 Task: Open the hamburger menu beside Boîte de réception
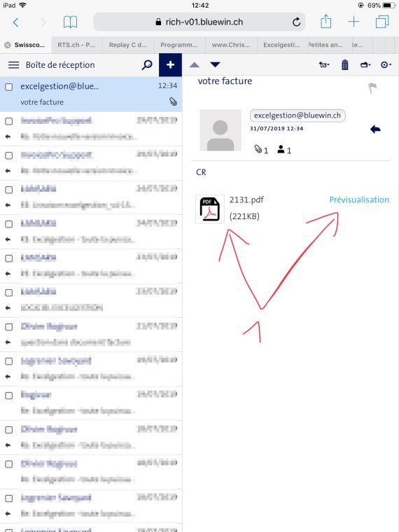tap(13, 65)
